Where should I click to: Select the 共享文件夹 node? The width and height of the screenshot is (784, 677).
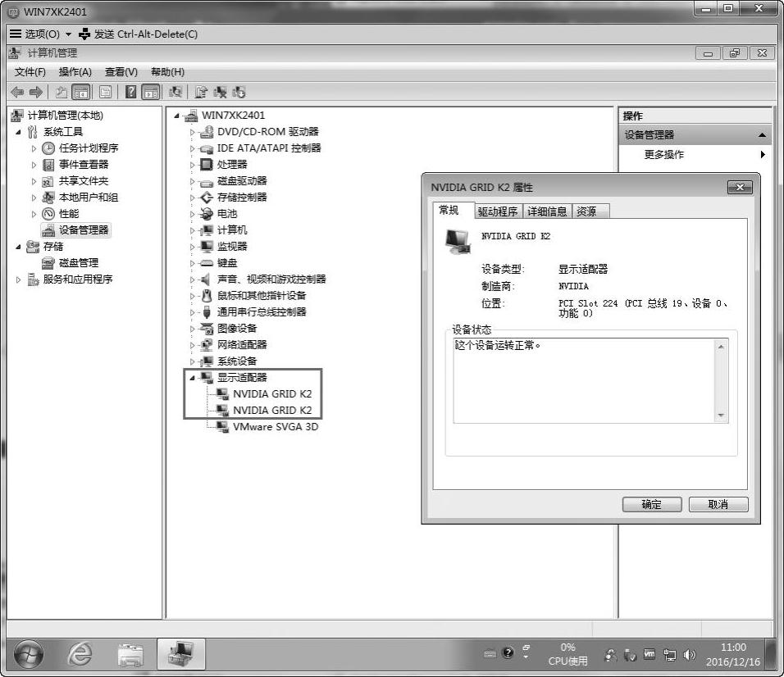[x=83, y=181]
